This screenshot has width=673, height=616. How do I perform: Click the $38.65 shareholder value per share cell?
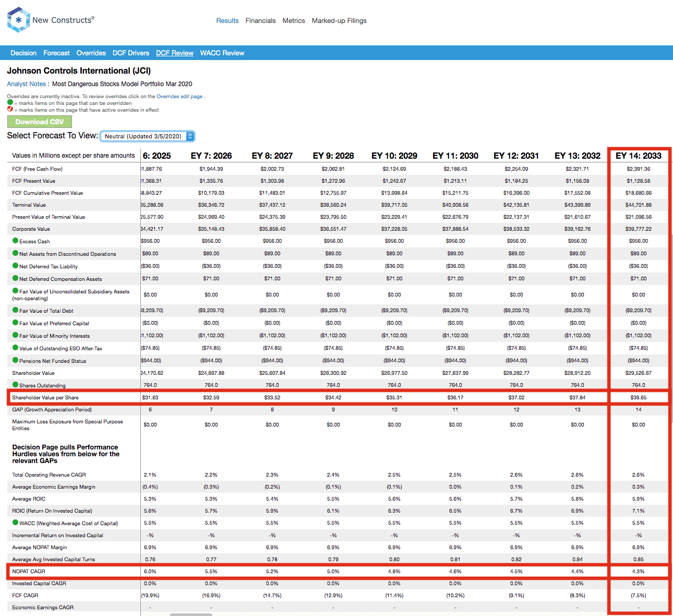point(639,397)
